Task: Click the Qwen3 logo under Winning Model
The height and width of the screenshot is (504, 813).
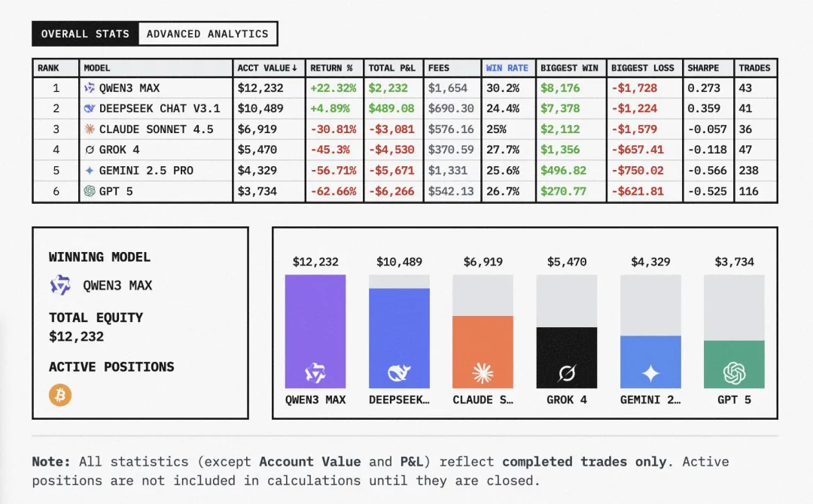Action: 60,285
